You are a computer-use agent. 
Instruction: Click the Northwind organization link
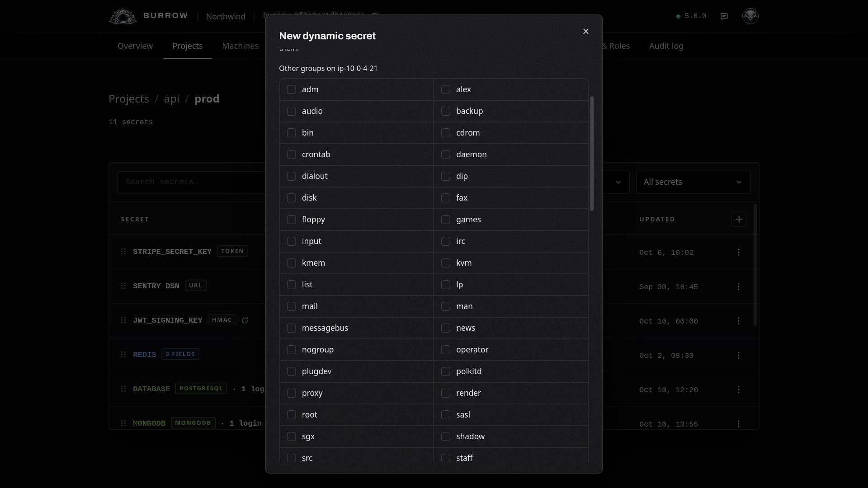pyautogui.click(x=226, y=16)
